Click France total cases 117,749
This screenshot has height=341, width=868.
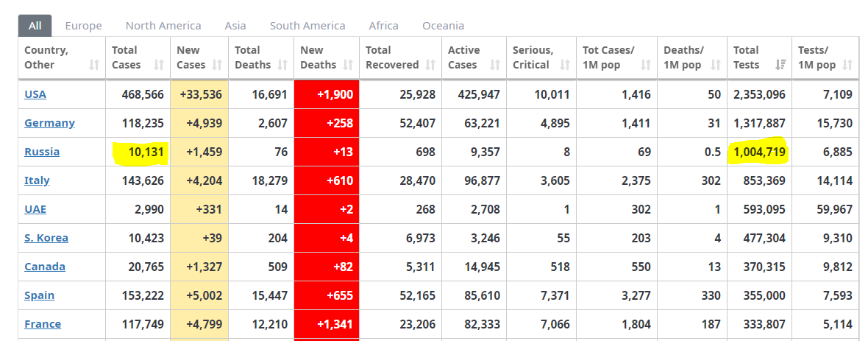[x=143, y=324]
